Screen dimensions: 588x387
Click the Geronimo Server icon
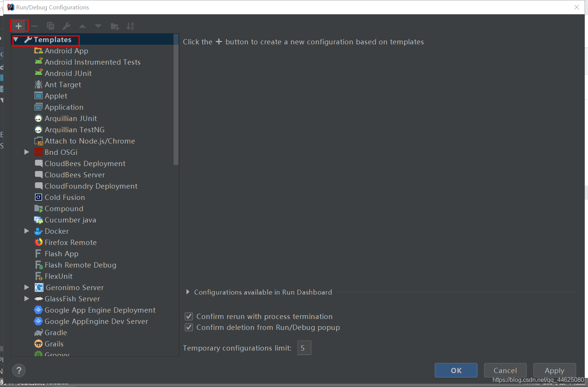point(39,287)
